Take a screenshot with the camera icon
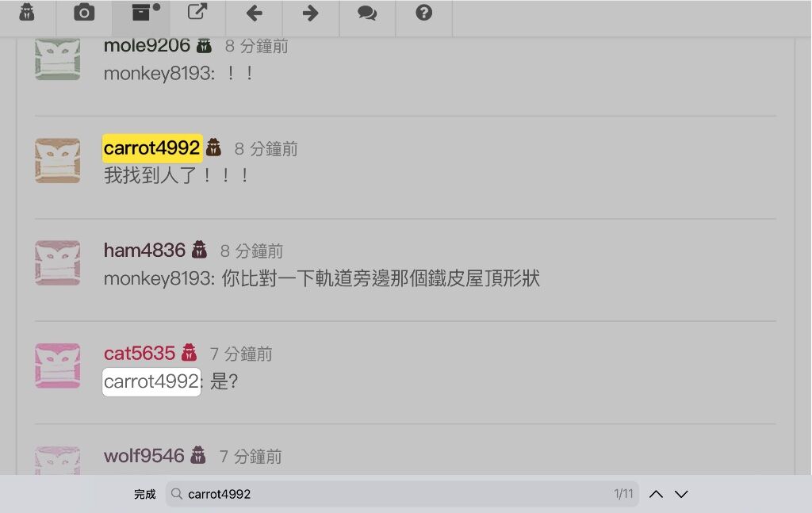This screenshot has width=812, height=513. pyautogui.click(x=84, y=13)
